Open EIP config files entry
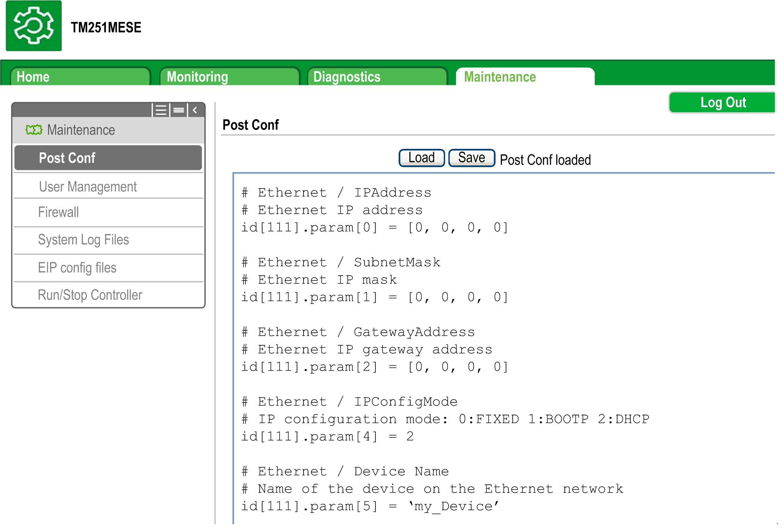Image resolution: width=784 pixels, height=532 pixels. (x=77, y=268)
